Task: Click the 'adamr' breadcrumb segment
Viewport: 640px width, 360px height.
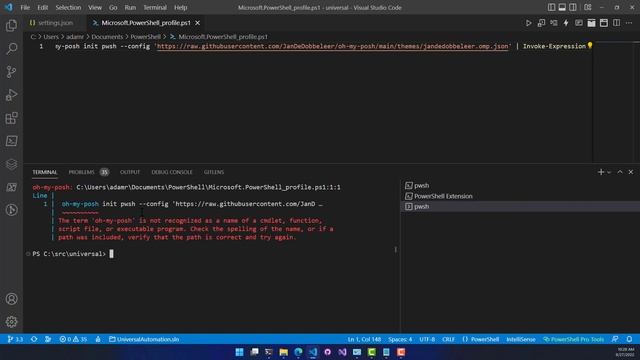Action: click(75, 37)
